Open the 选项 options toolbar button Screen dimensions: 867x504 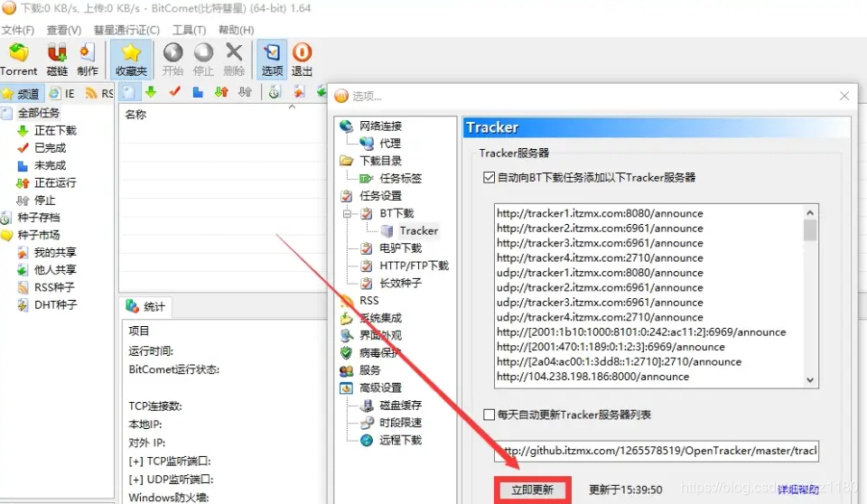(272, 60)
